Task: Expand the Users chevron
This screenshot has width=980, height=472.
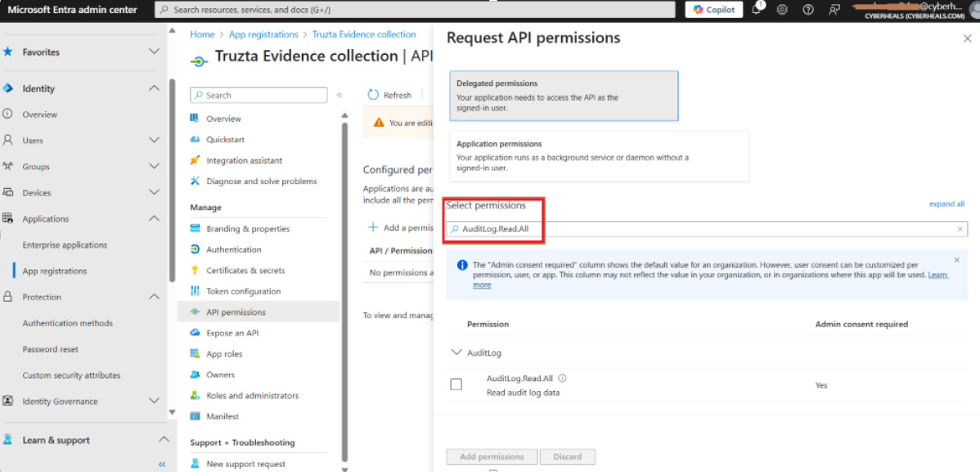Action: click(x=154, y=140)
